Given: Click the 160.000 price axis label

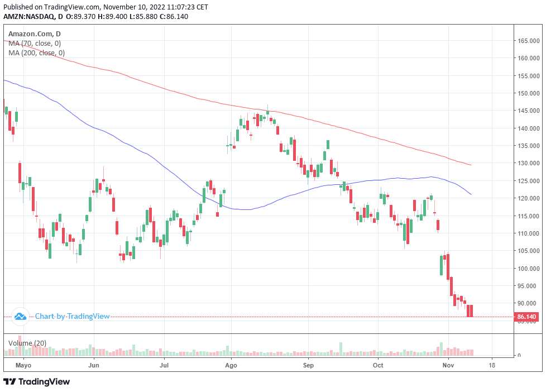Looking at the screenshot, I should [x=528, y=58].
